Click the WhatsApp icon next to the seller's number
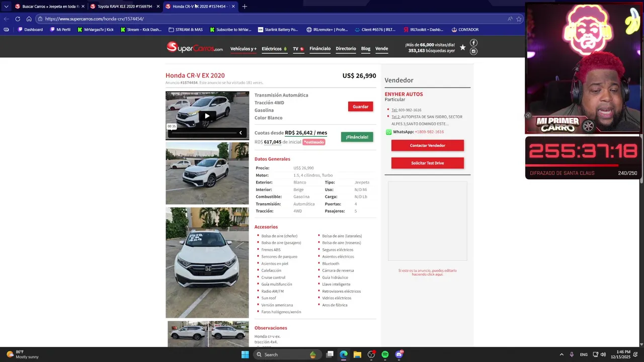The width and height of the screenshot is (644, 362). tap(388, 132)
